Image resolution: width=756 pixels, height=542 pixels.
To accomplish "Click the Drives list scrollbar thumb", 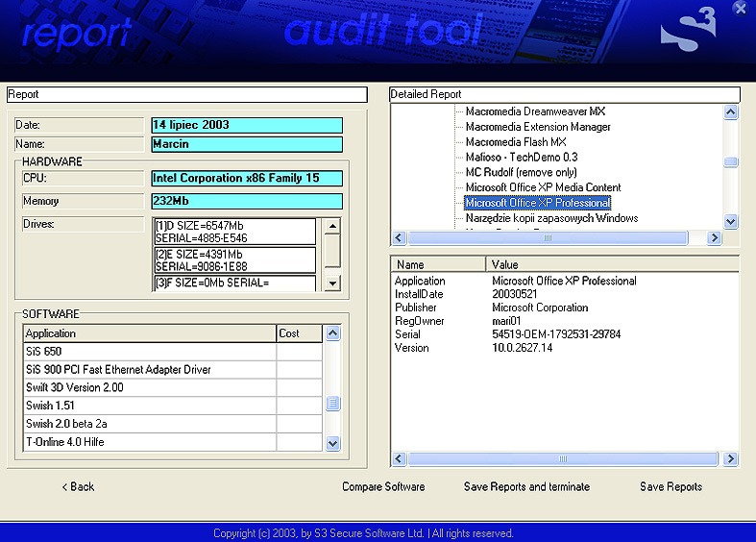I will click(332, 250).
